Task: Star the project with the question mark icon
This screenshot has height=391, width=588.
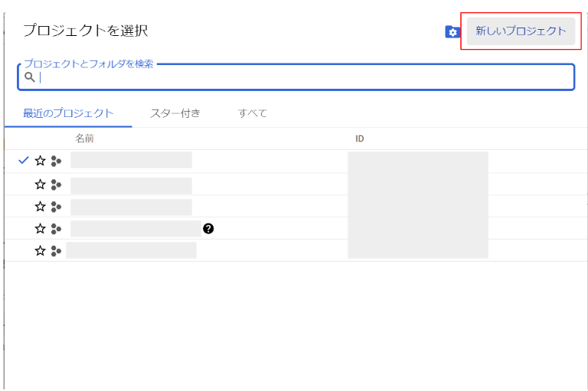Action: pyautogui.click(x=40, y=229)
